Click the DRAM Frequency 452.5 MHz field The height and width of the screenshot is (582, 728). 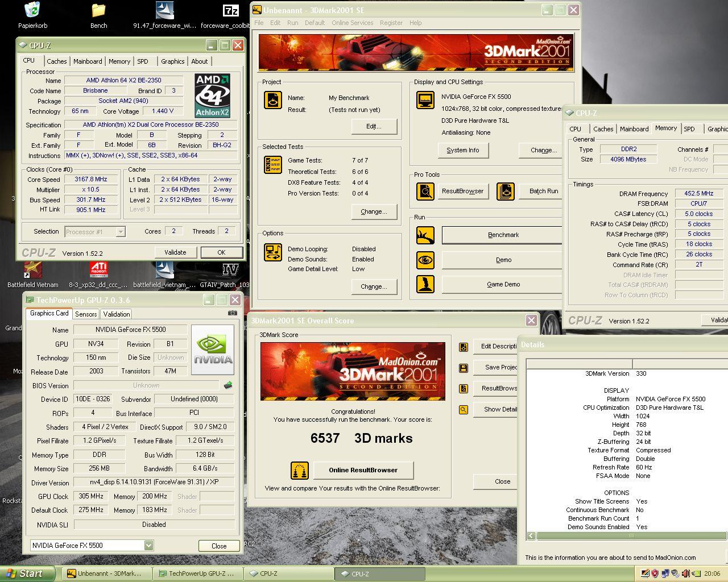[x=699, y=194]
